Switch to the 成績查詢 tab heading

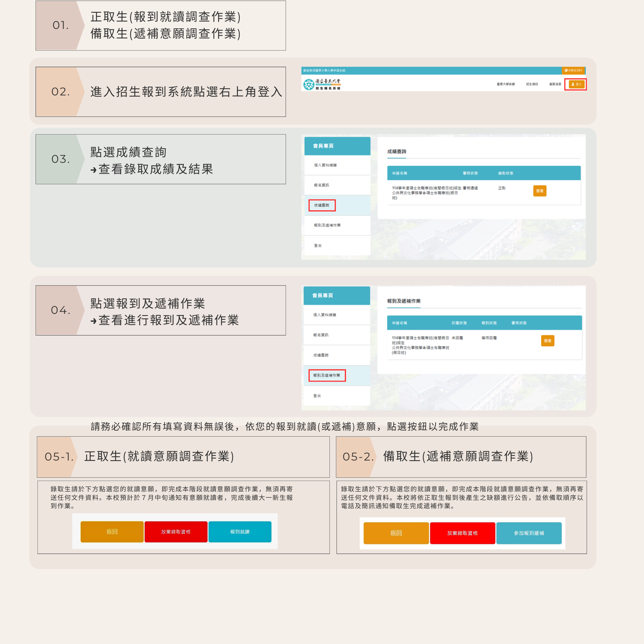397,152
